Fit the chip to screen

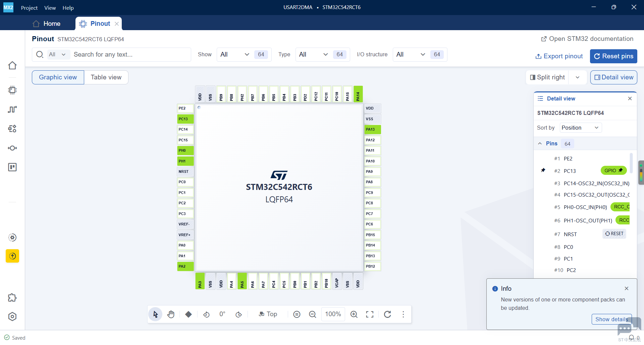pyautogui.click(x=370, y=314)
